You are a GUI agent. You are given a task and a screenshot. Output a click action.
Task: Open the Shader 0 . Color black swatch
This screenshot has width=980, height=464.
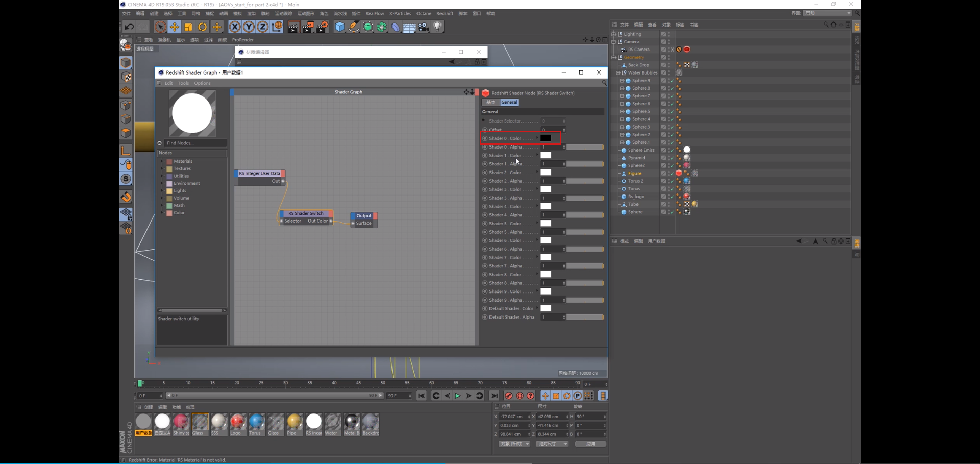546,138
